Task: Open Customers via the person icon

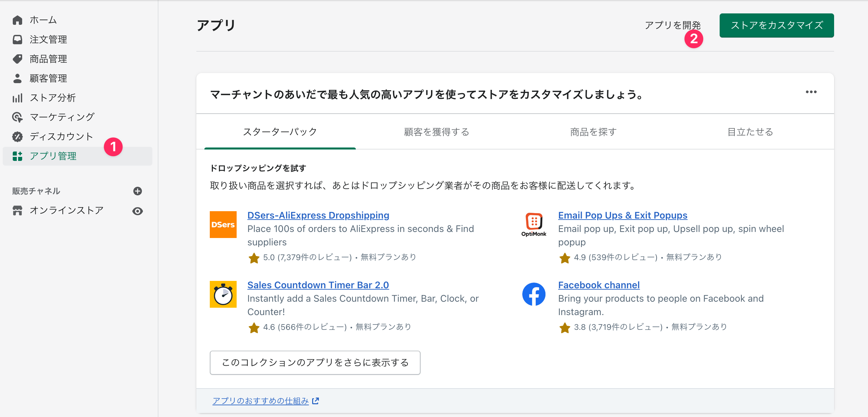Action: 17,78
